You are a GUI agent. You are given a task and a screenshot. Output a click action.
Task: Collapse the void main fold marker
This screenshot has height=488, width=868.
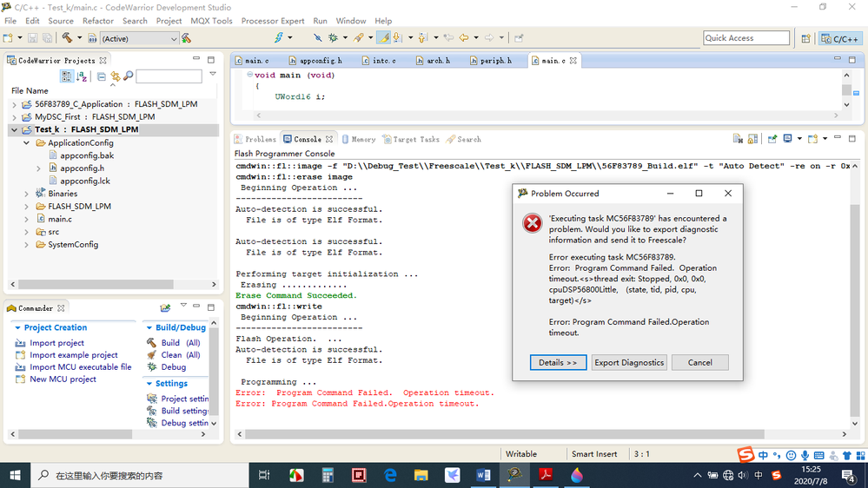(x=249, y=75)
